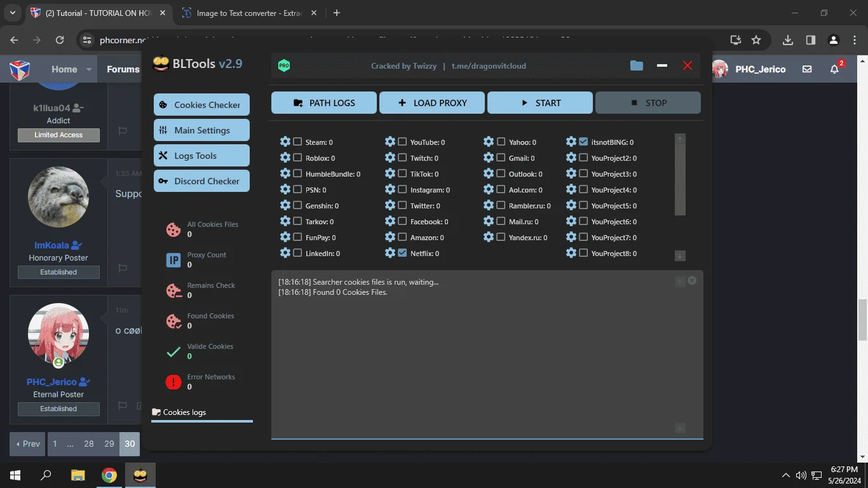
Task: Enable the Steam checkbox
Action: click(x=297, y=142)
